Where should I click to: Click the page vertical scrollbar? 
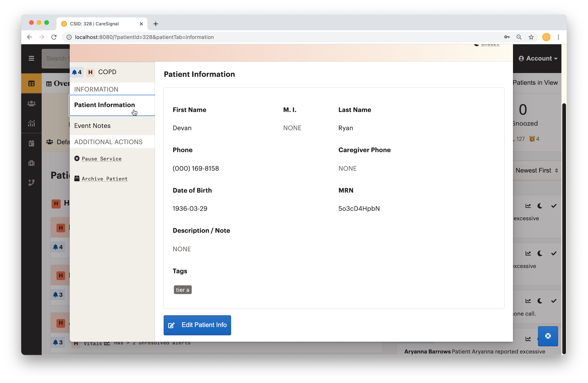click(x=564, y=229)
